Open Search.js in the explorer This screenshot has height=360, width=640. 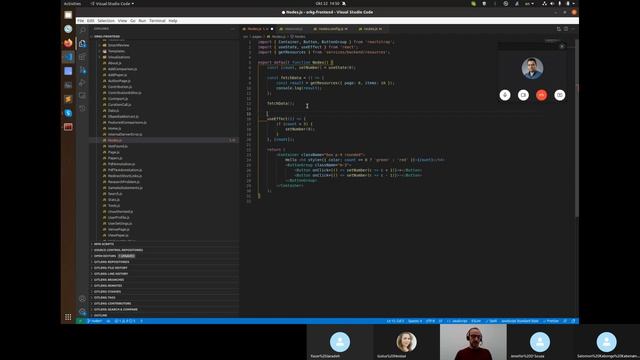115,194
